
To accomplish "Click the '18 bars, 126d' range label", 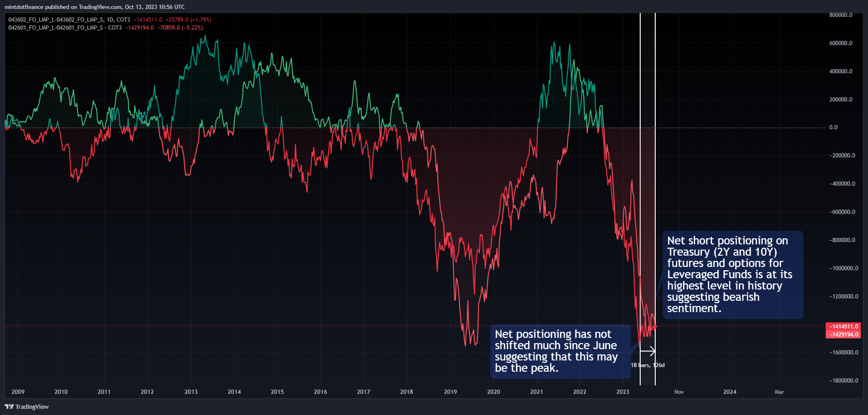I will tap(648, 365).
